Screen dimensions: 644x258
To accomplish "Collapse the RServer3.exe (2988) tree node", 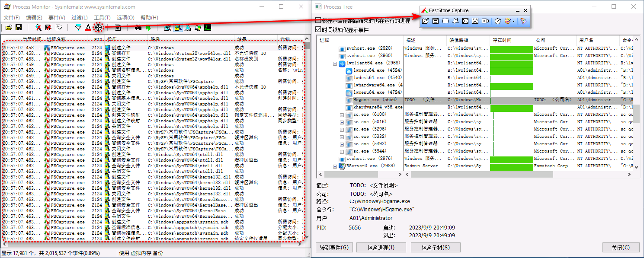I will click(x=335, y=166).
